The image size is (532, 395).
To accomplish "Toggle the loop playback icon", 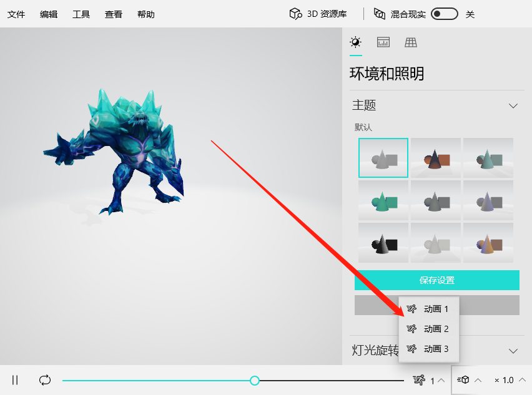I will [x=45, y=380].
